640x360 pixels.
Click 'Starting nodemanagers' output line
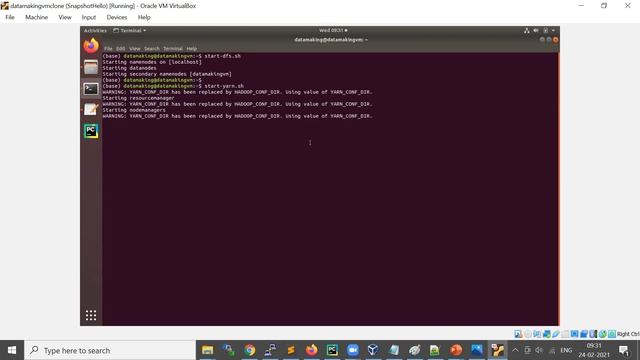click(134, 110)
